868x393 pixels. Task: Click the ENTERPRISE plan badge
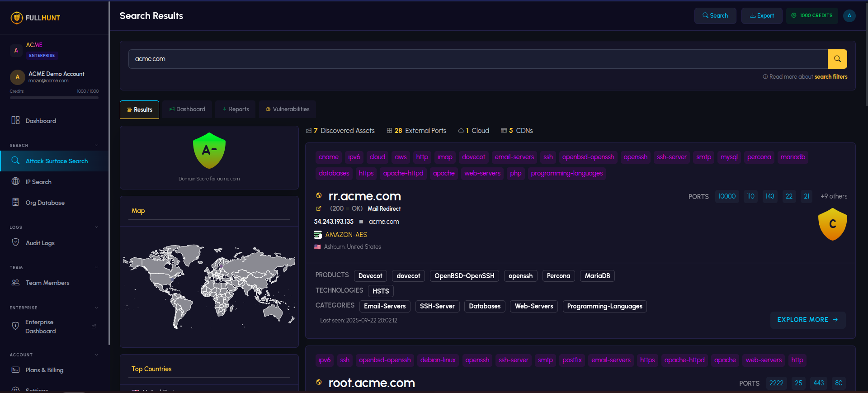click(x=42, y=56)
